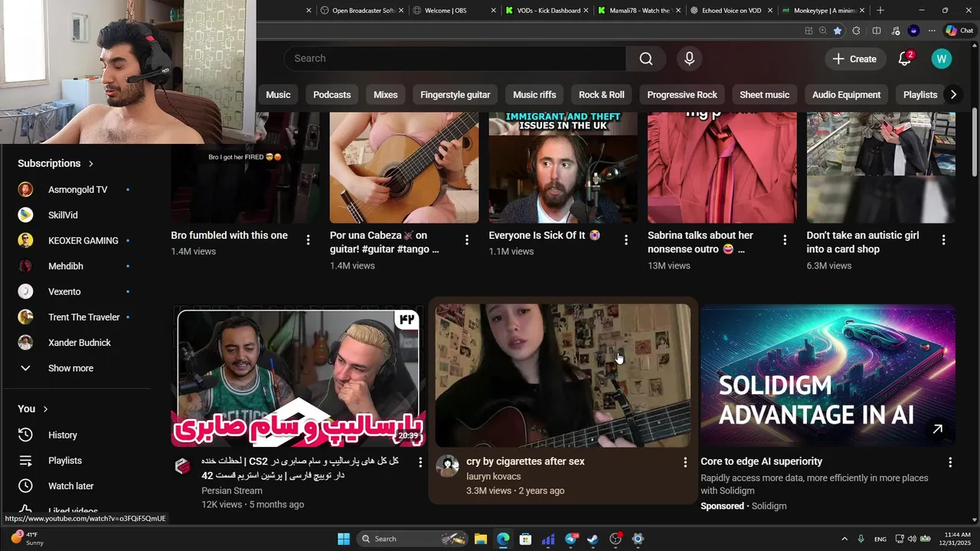
Task: Expand the You section chevron
Action: tap(45, 409)
